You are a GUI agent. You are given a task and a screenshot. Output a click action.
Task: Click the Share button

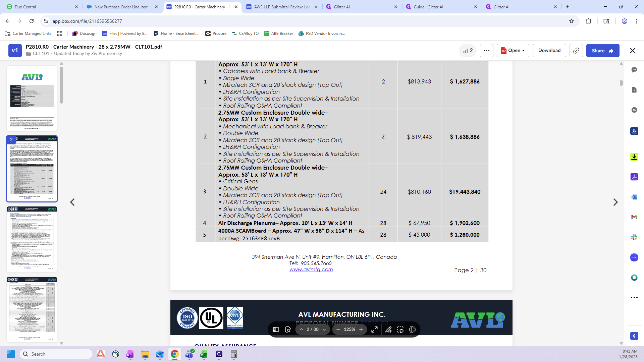click(x=603, y=51)
